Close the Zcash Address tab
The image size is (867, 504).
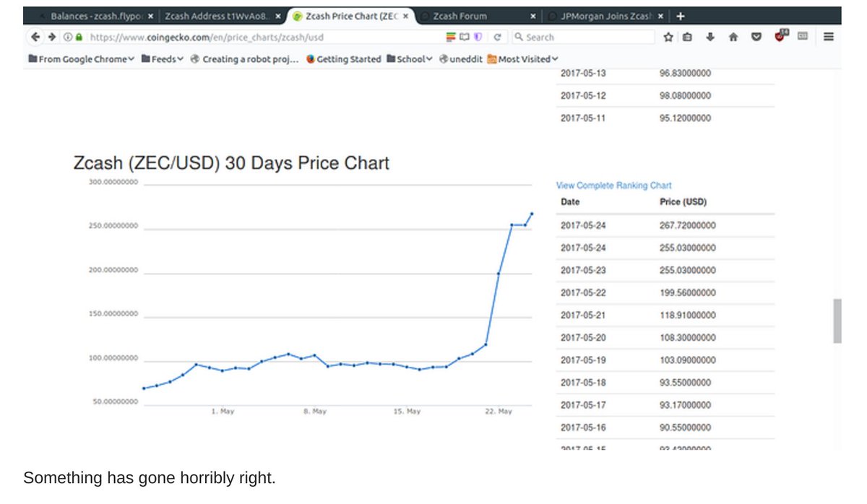279,16
